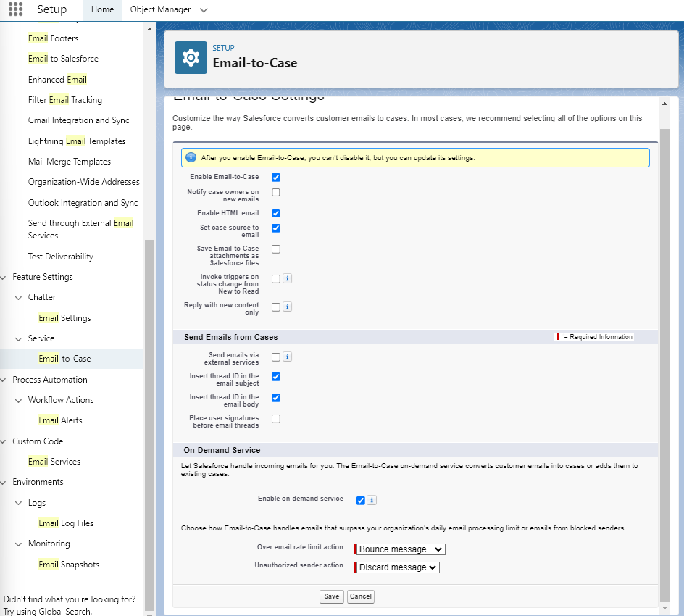Image resolution: width=684 pixels, height=616 pixels.
Task: Check Invoke triggers on status change checkbox
Action: 275,279
